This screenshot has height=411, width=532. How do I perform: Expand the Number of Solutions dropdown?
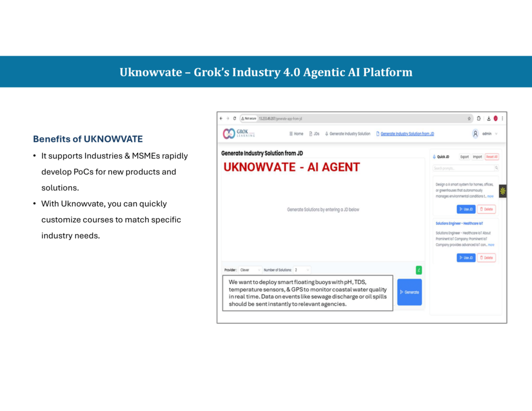coord(302,270)
